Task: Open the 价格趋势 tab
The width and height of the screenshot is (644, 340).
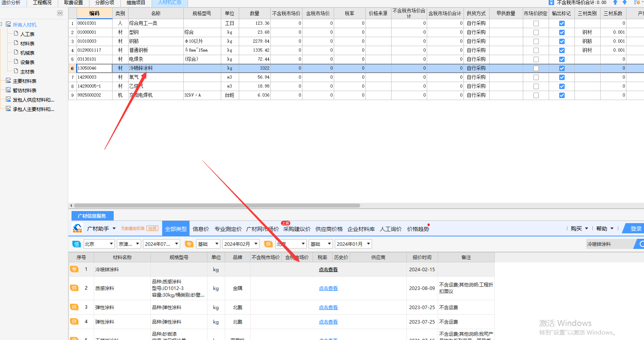Action: coord(418,229)
